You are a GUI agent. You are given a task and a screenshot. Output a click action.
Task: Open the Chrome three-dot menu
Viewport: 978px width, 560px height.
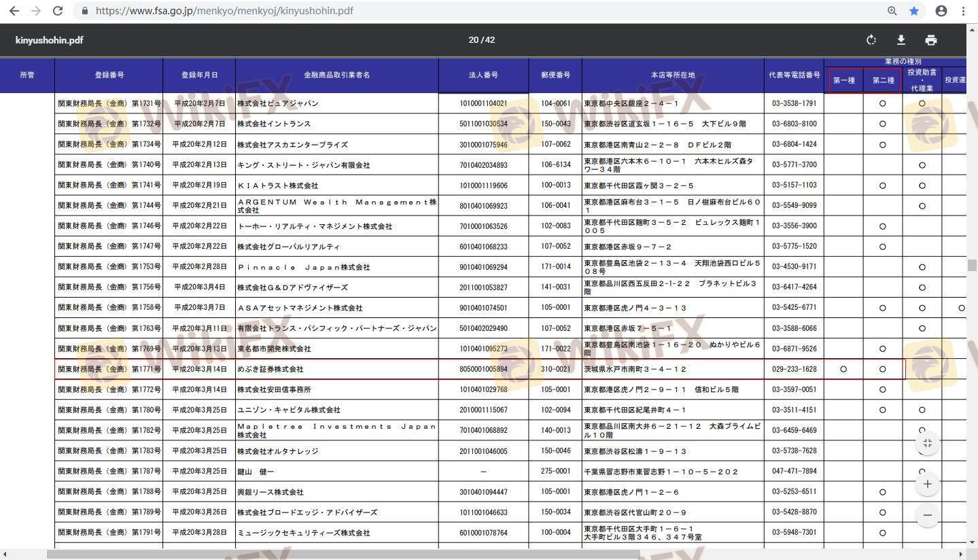(964, 11)
